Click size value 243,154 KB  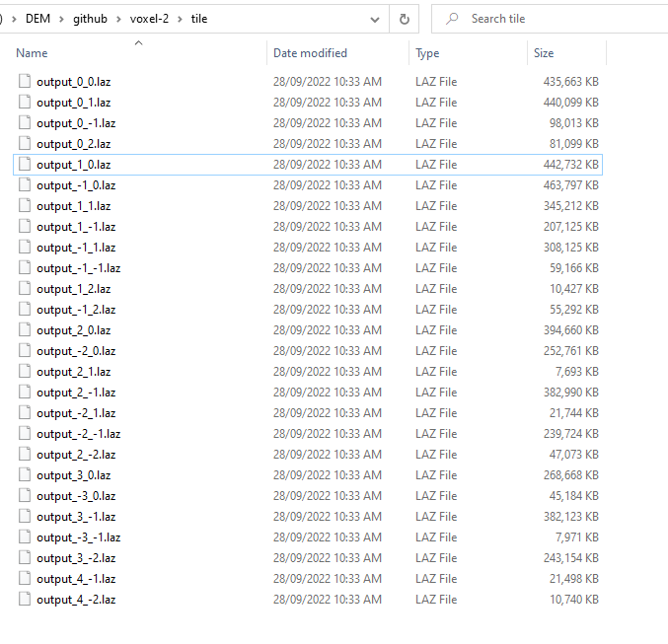(571, 558)
